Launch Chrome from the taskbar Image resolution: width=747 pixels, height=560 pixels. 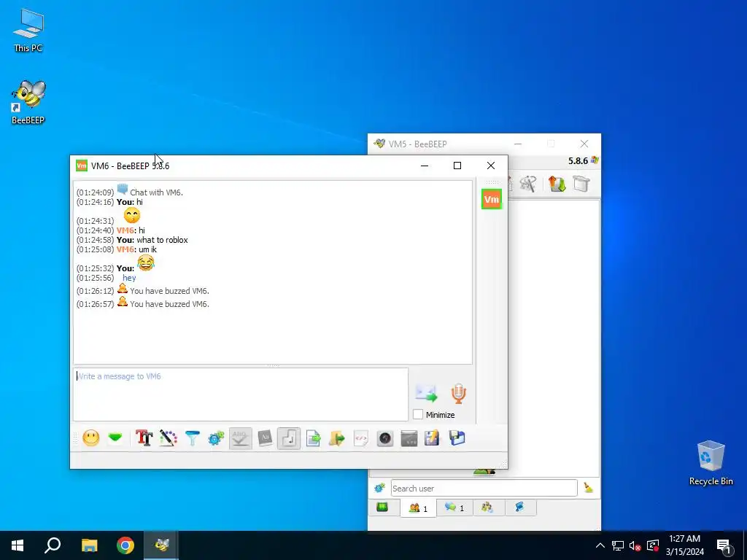pos(125,545)
